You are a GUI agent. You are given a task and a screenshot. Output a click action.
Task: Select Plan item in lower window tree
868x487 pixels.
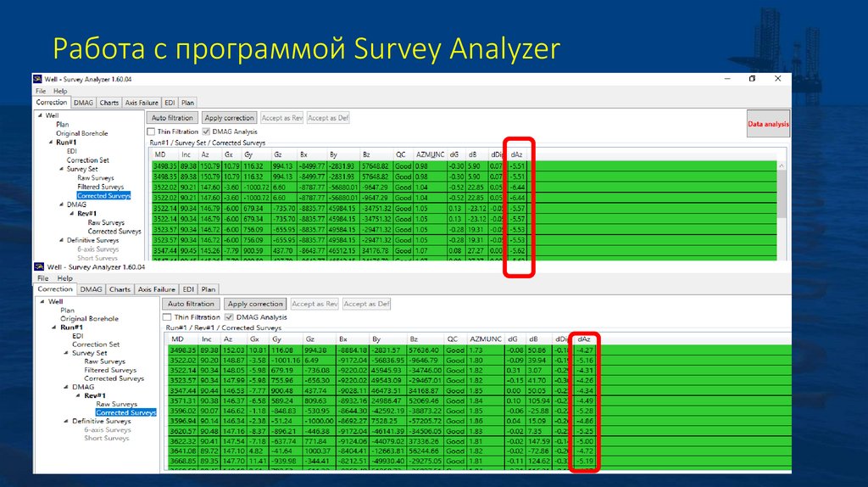[x=67, y=311]
